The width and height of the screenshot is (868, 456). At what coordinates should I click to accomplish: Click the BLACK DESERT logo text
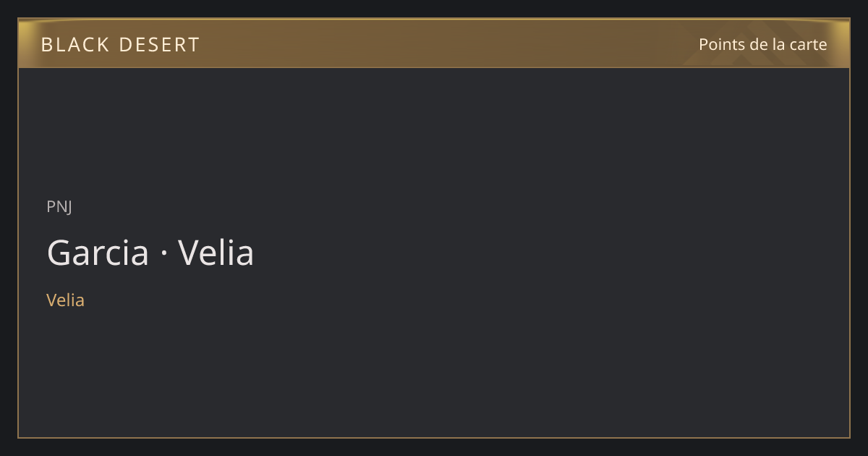tap(120, 44)
